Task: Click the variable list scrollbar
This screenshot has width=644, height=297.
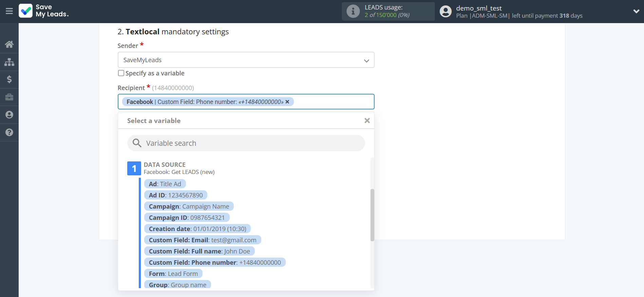Action: (372, 215)
